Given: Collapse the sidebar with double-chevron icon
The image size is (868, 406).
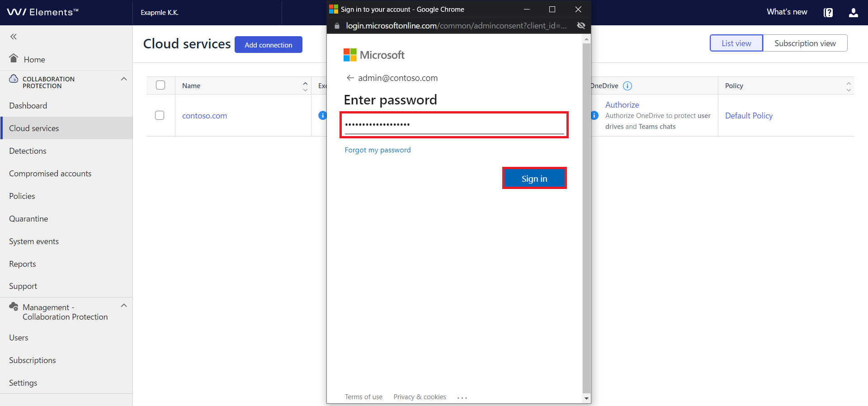Looking at the screenshot, I should click(14, 37).
